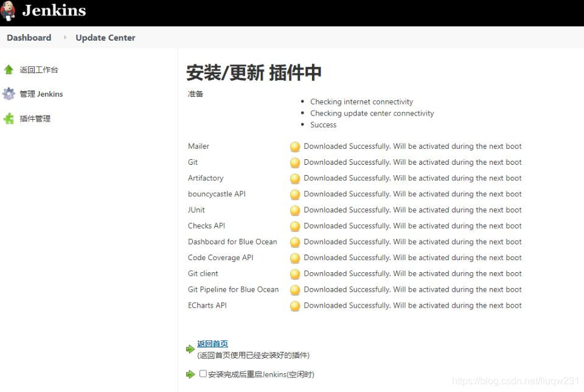Follow the 返回首页 link

(212, 343)
